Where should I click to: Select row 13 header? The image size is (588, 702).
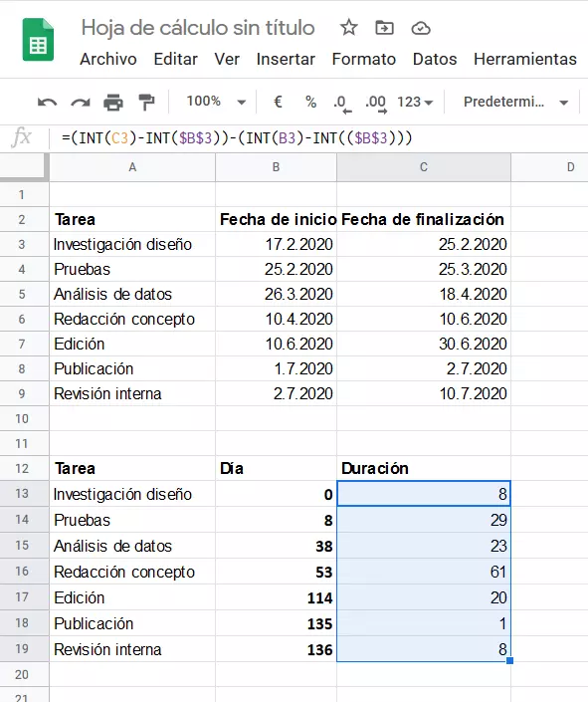24,493
